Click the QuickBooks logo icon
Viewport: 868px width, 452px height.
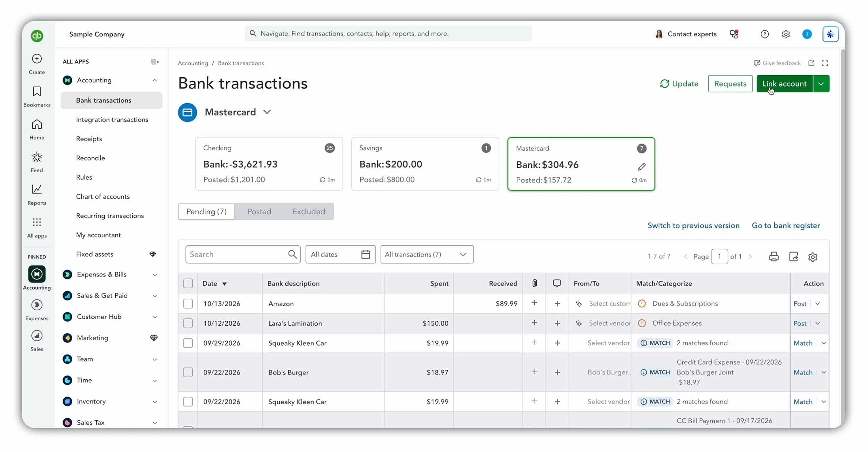[x=37, y=36]
